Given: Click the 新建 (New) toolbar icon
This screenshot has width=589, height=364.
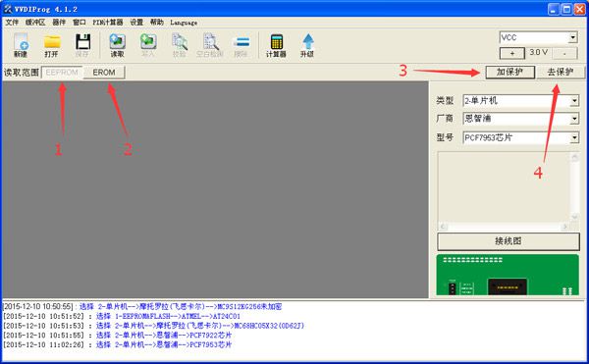Looking at the screenshot, I should 21,45.
